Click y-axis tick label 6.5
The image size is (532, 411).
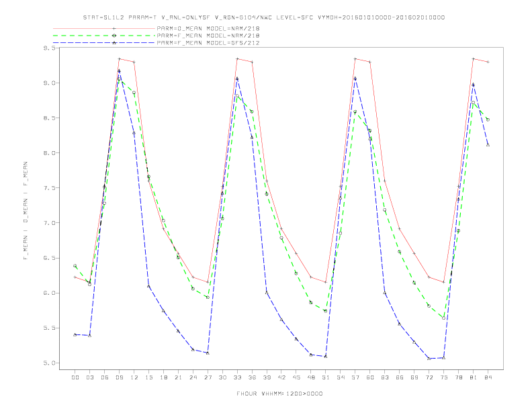pyautogui.click(x=48, y=258)
